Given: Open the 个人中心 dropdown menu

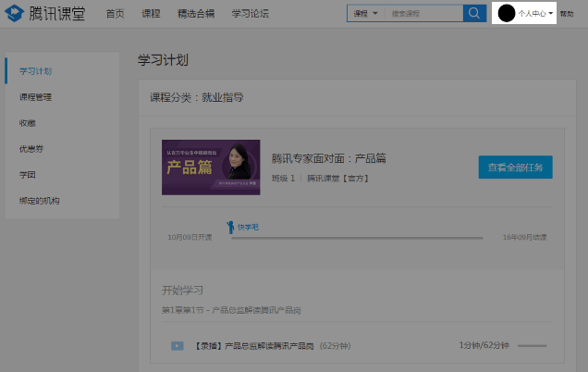Looking at the screenshot, I should click(x=535, y=14).
